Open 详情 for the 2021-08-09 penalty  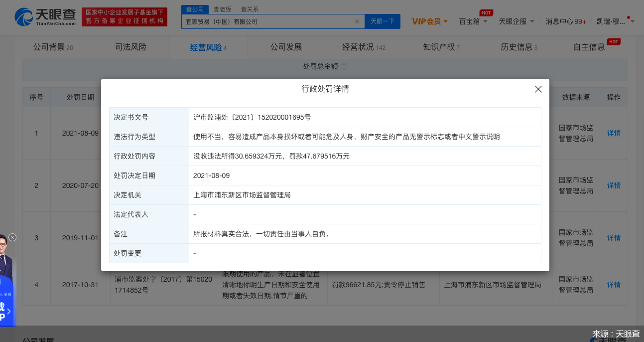pyautogui.click(x=613, y=133)
